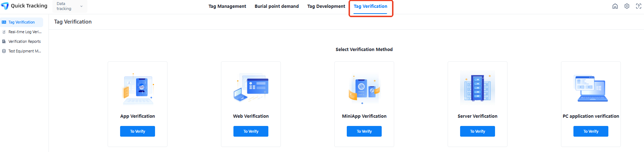Click the Quick Tracking logo icon
The image size is (644, 152).
(x=5, y=6)
